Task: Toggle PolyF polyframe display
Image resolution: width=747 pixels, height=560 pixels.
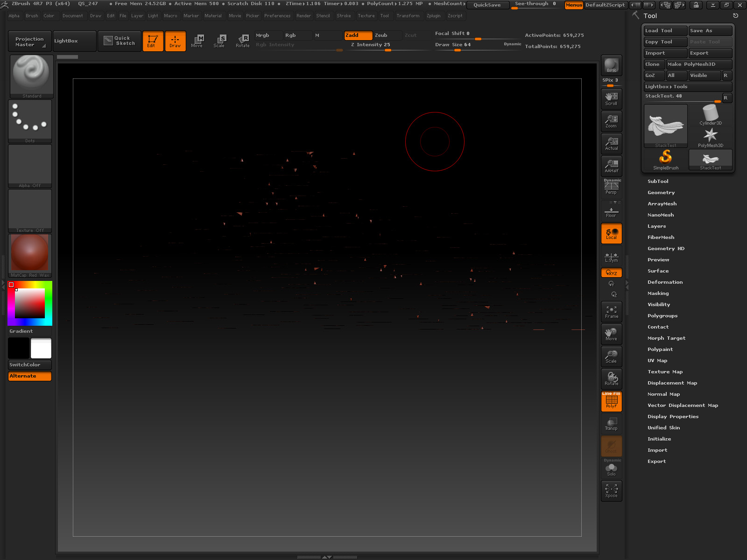Action: (611, 401)
